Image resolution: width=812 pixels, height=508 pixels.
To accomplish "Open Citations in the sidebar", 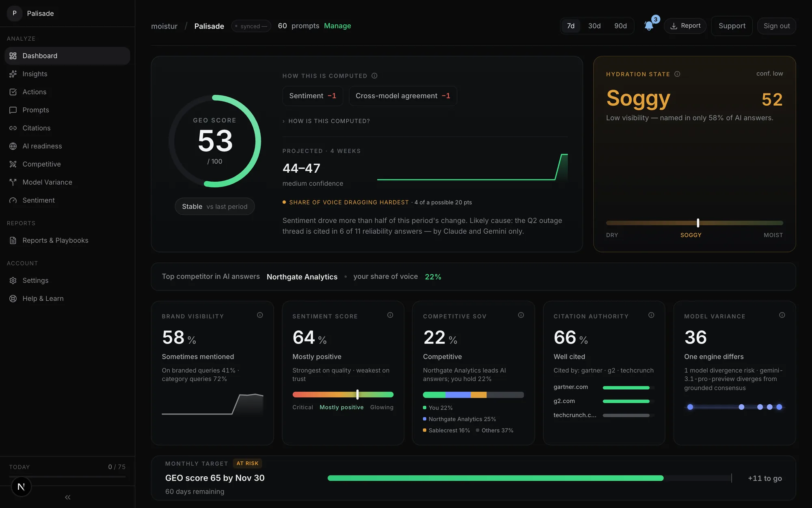I will [67, 128].
